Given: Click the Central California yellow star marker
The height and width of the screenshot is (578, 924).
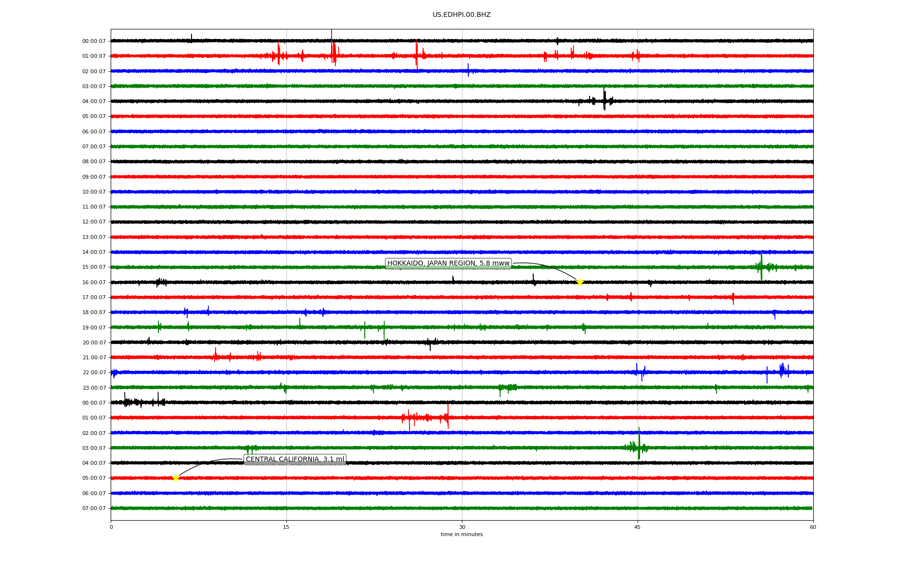Looking at the screenshot, I should [x=176, y=478].
